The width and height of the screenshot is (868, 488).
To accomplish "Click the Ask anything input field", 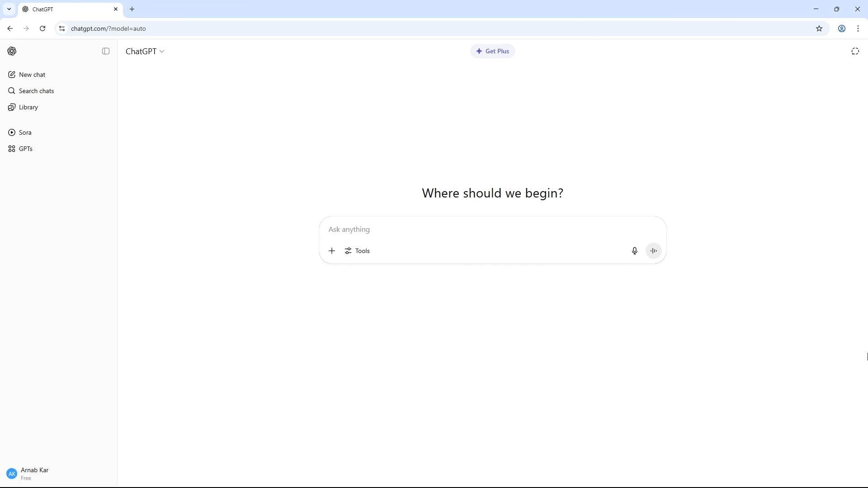I will tap(475, 230).
